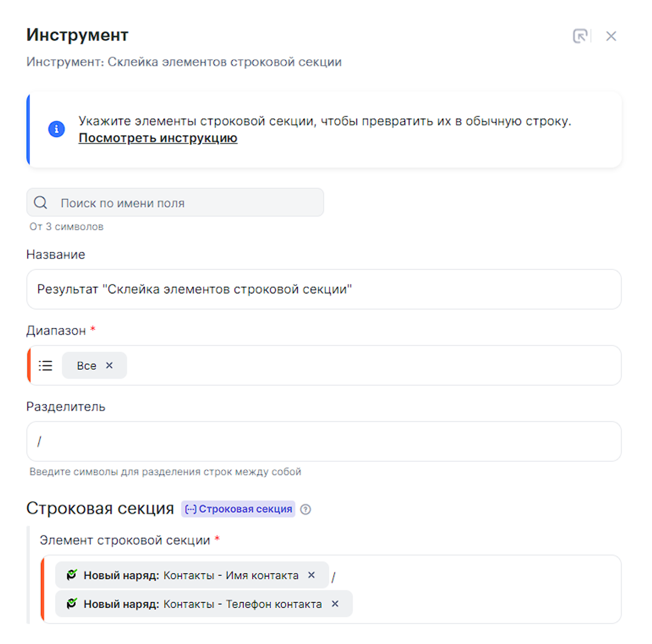Select the Контакты - Телефон контакта chip
The image size is (652, 644).
coord(202,604)
